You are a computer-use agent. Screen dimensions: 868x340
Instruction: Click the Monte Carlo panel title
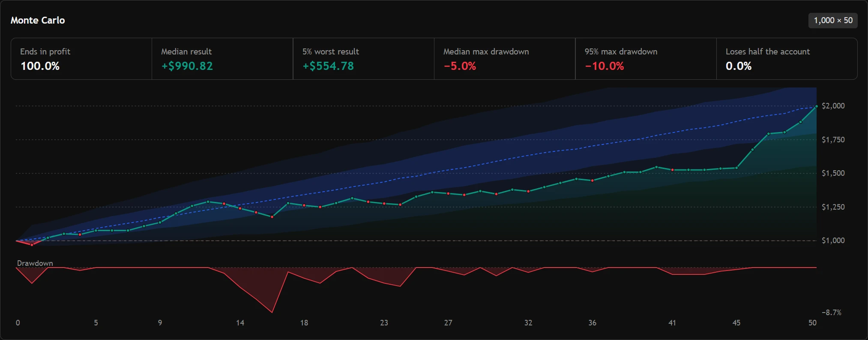click(x=38, y=20)
